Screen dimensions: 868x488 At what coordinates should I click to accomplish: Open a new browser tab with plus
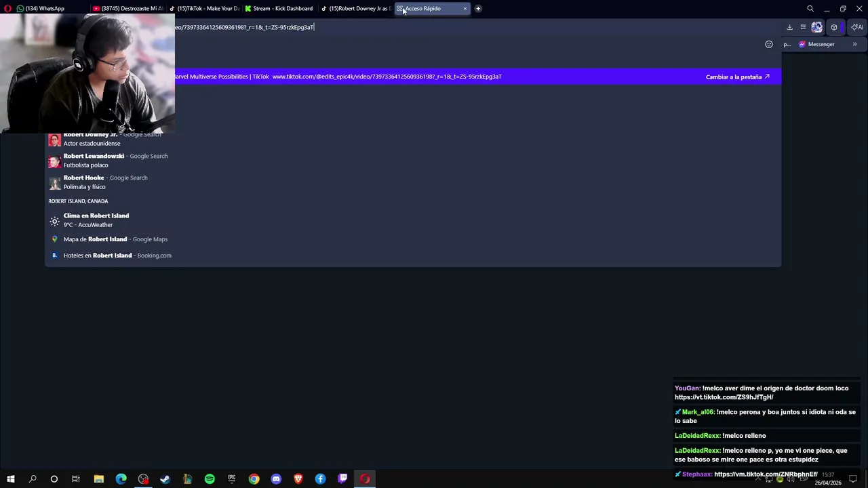pyautogui.click(x=478, y=8)
